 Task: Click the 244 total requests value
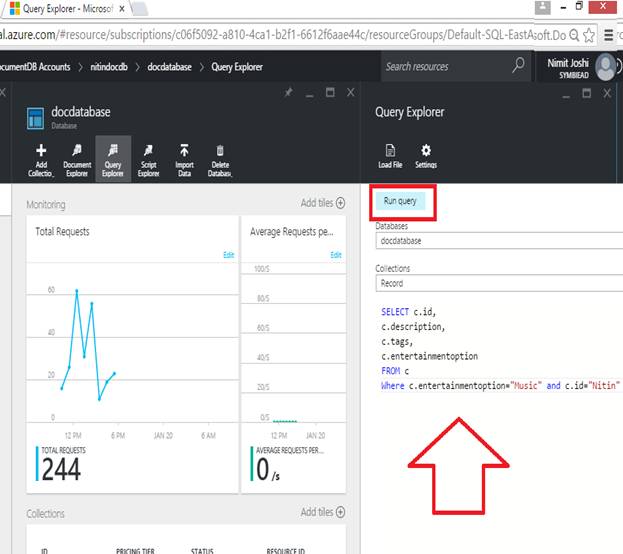pos(61,469)
